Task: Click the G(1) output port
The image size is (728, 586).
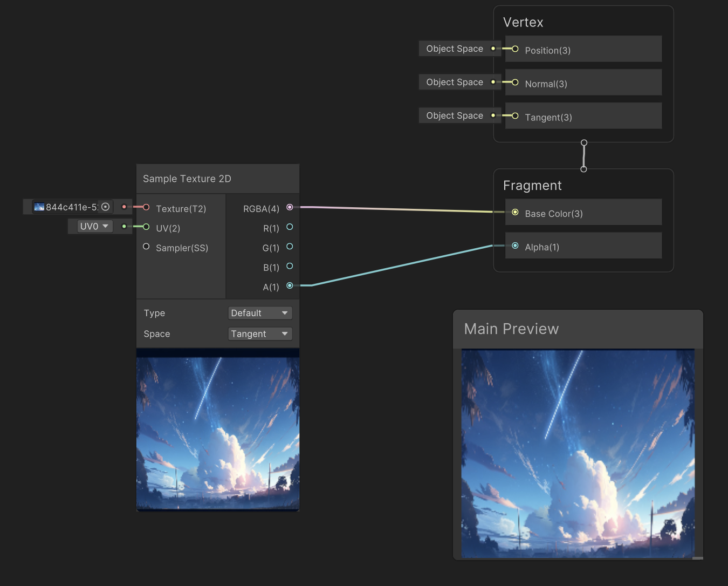Action: tap(290, 247)
